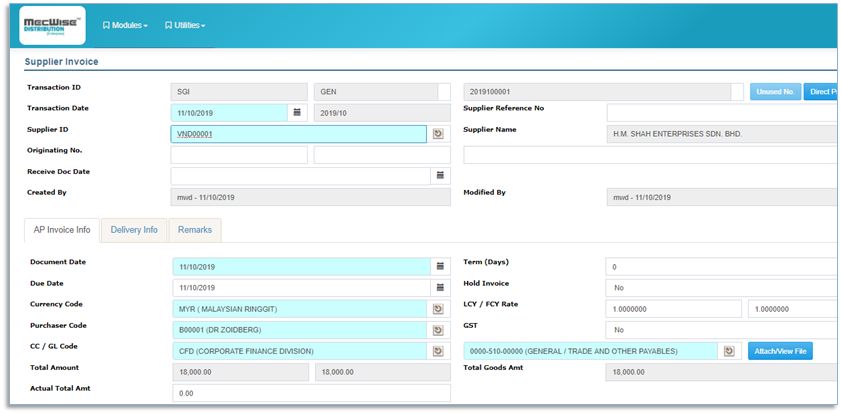Viewport: 841px width, 414px height.
Task: Expand the Modules dropdown menu
Action: (125, 25)
